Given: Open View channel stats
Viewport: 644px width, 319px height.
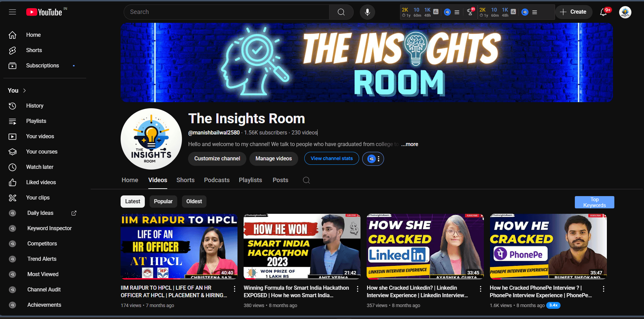Looking at the screenshot, I should click(x=331, y=158).
